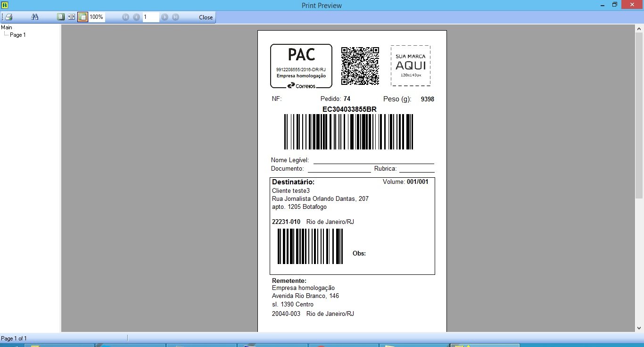Open Find with the binoculars icon
This screenshot has width=644, height=347.
coord(34,17)
